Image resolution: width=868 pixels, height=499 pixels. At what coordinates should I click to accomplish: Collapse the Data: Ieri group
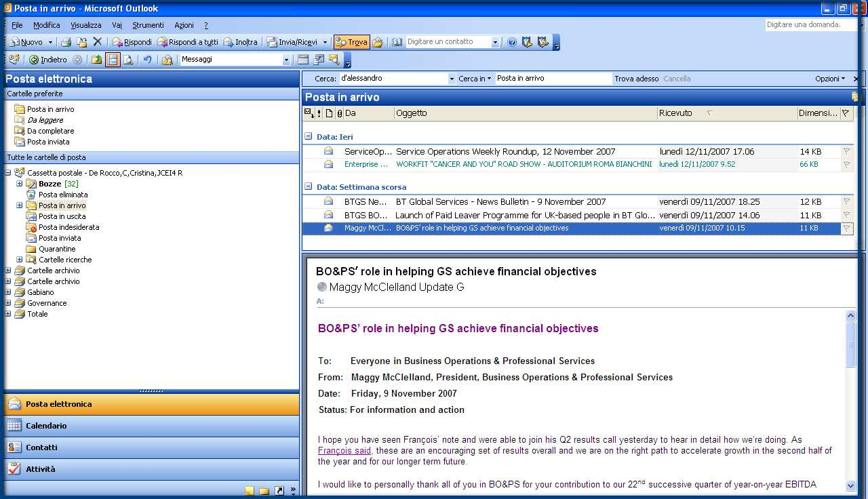(308, 136)
